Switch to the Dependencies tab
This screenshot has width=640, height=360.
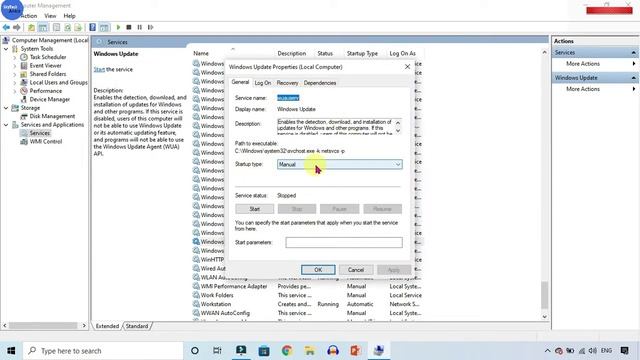(x=320, y=83)
